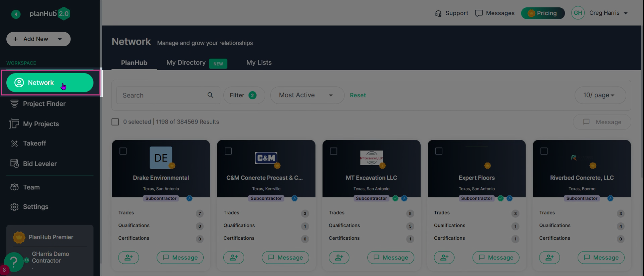Open the 10/ page dropdown
Screen dimensions: 644x276
(600, 95)
